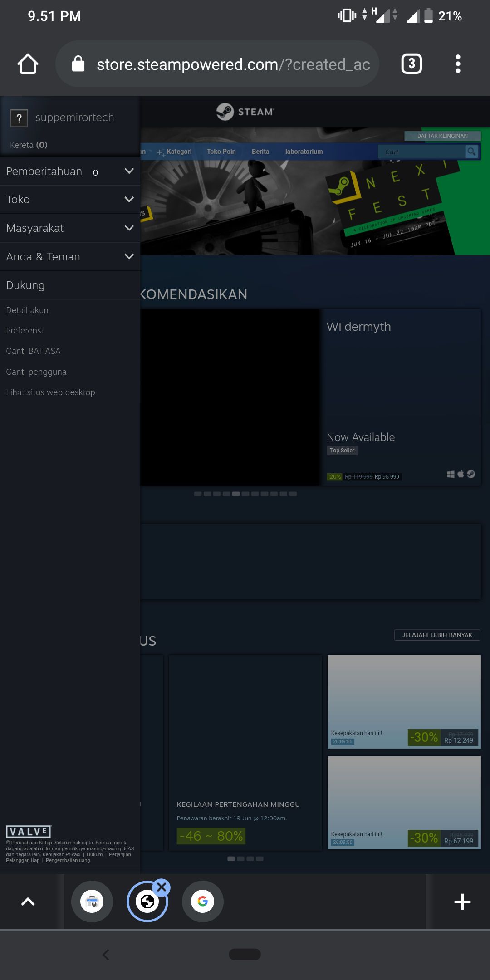This screenshot has height=980, width=490.
Task: Select the first featured carousel dot
Action: [198, 494]
